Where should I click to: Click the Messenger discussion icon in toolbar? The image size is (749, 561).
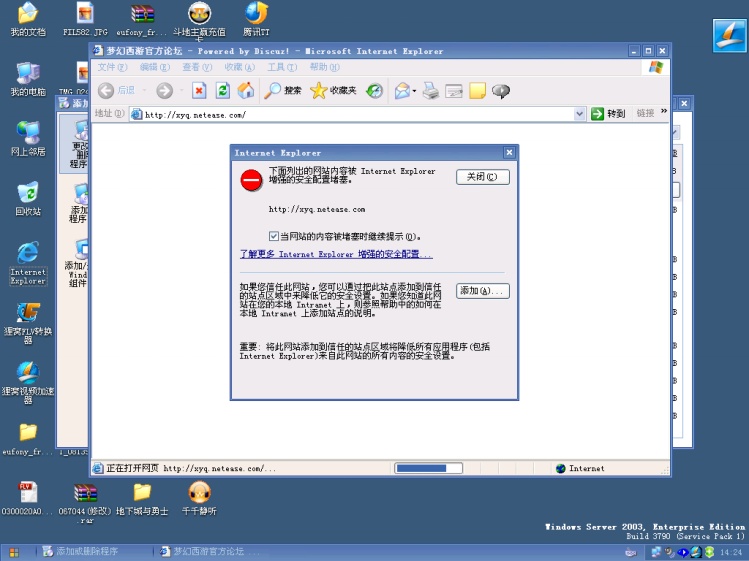(501, 90)
